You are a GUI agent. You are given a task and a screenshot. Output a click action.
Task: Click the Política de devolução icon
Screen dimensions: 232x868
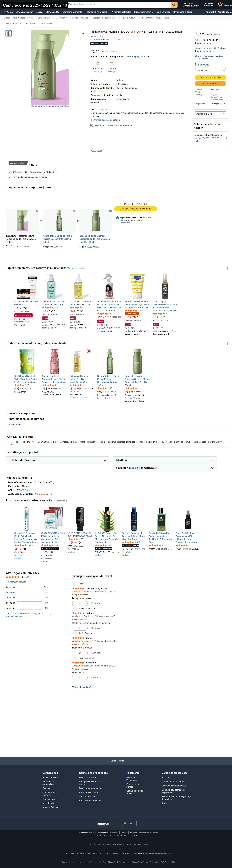point(112,63)
